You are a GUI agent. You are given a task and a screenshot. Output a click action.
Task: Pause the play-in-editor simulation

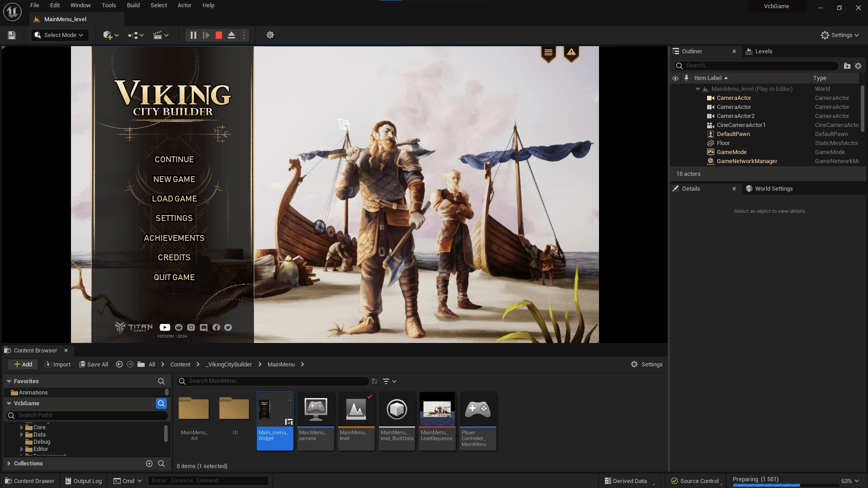pyautogui.click(x=193, y=35)
